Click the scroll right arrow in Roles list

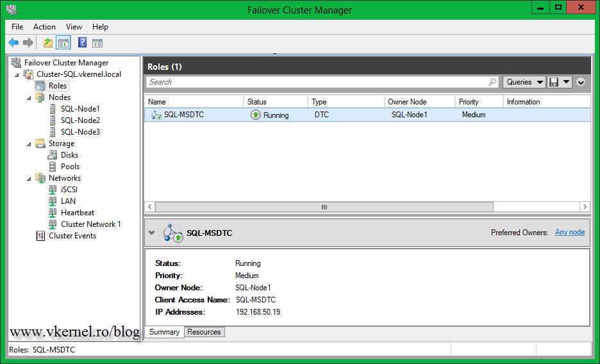585,207
